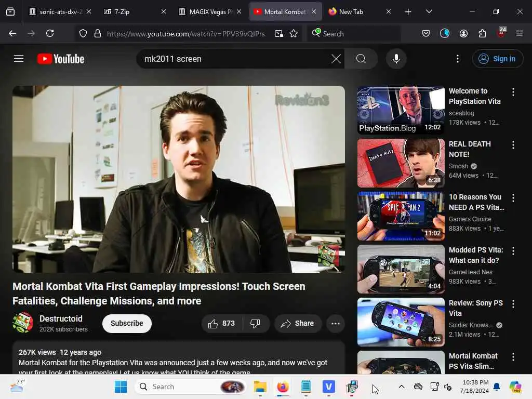Open more options for Review: Sony PS Vita

point(513,304)
